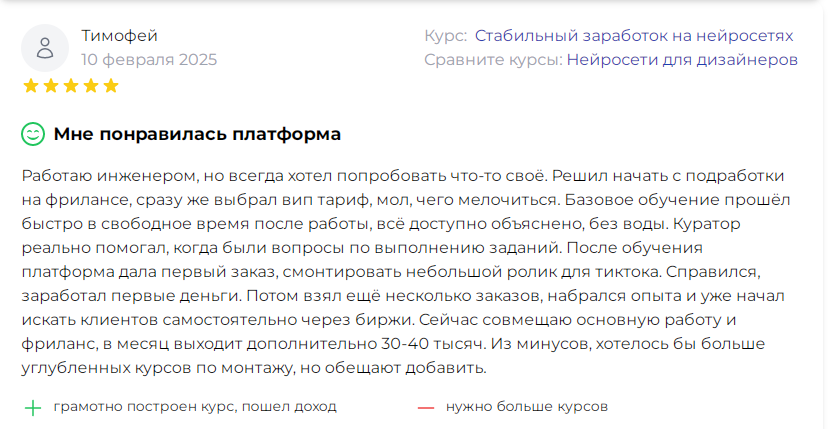Click the review date "10 февраля 2025"
The height and width of the screenshot is (429, 833).
click(151, 60)
